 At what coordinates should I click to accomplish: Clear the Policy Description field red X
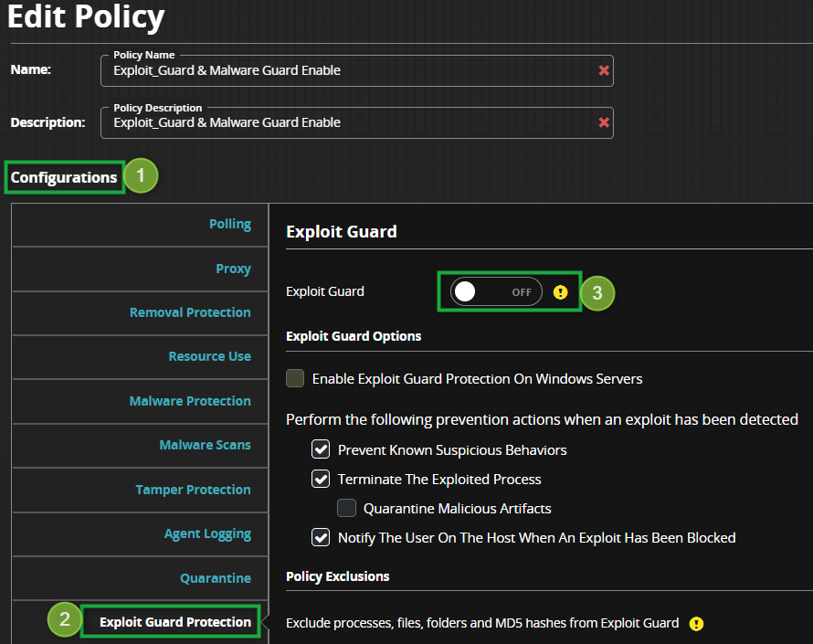point(604,122)
